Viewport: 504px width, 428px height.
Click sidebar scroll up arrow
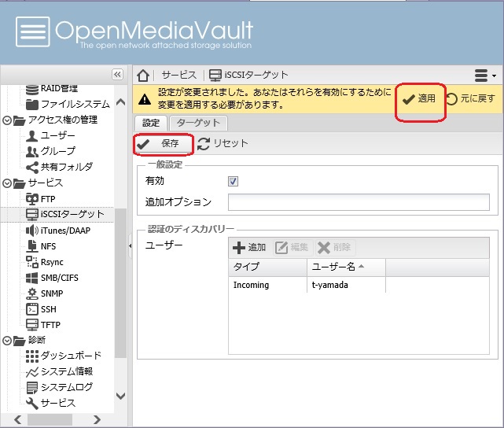[120, 102]
